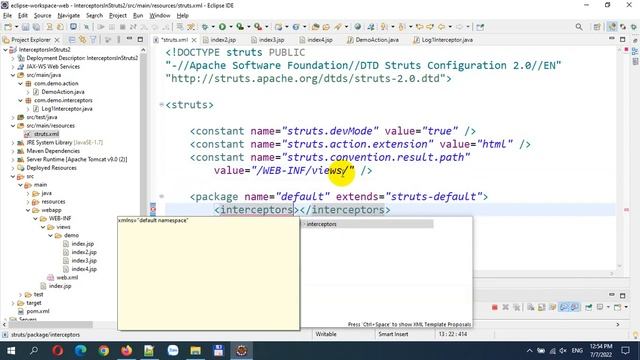Viewport: 640px width, 360px height.
Task: Click Back navigation arrow in toolbar
Action: (x=441, y=27)
